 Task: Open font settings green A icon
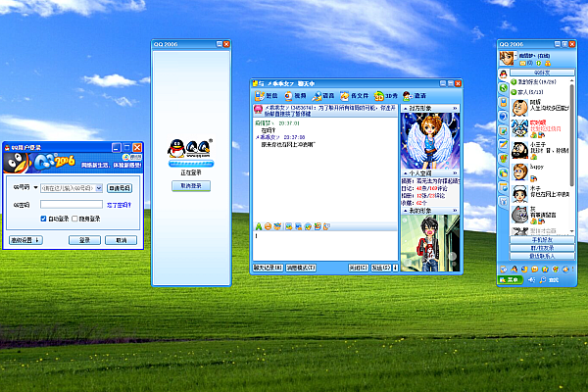point(259,226)
